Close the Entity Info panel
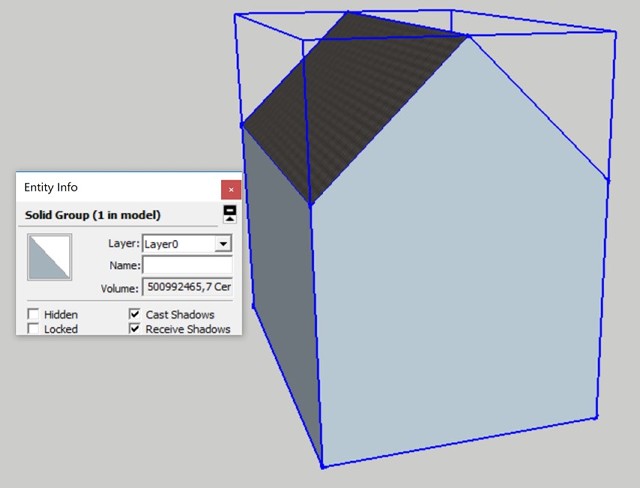Screen dimensions: 640x488 [231, 190]
